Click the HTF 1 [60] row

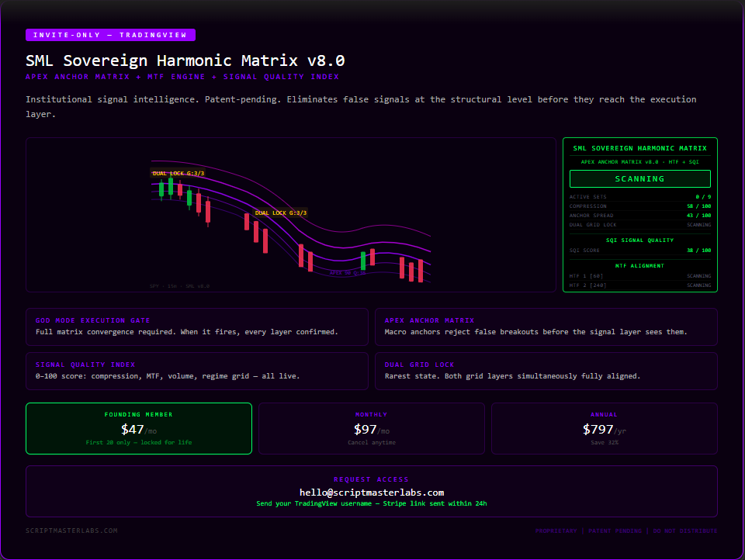pos(640,276)
